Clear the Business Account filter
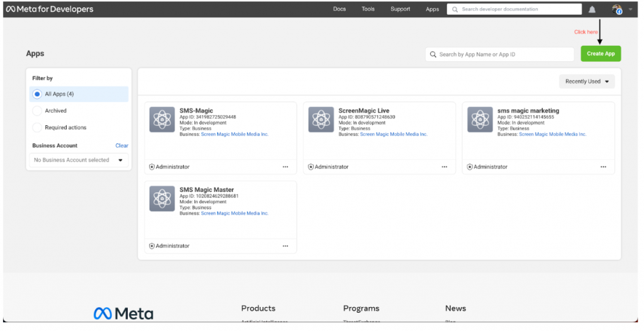 [x=121, y=145]
